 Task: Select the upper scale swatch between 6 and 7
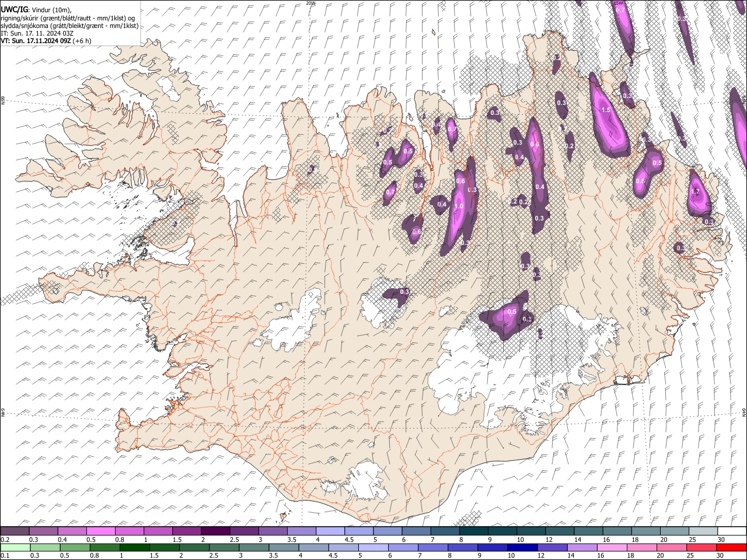pyautogui.click(x=417, y=531)
